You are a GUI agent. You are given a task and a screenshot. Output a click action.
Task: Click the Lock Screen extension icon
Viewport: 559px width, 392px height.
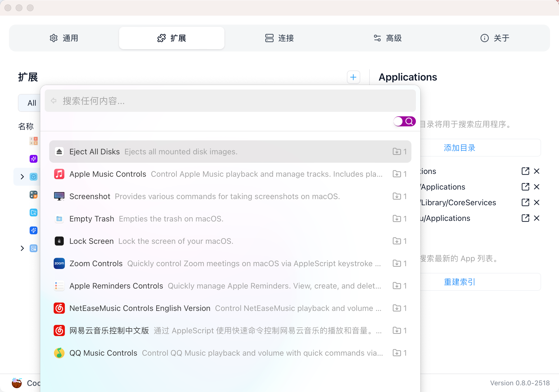[59, 241]
